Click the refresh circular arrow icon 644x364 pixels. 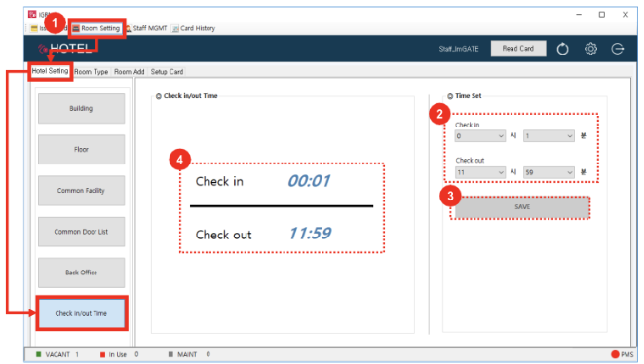click(563, 49)
